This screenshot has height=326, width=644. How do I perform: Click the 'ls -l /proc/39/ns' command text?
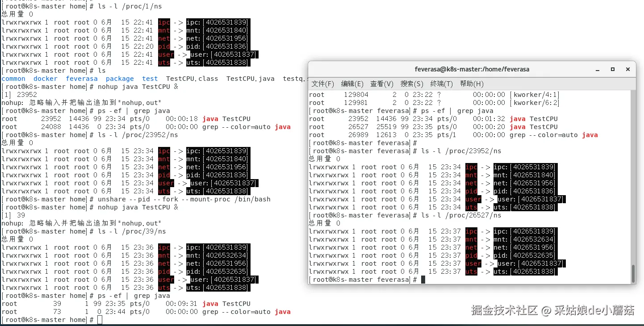132,231
